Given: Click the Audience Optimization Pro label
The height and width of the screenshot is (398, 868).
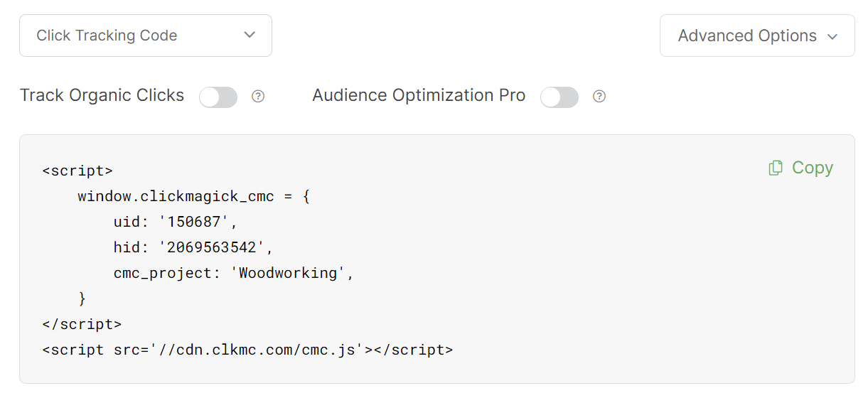Looking at the screenshot, I should click(x=419, y=95).
